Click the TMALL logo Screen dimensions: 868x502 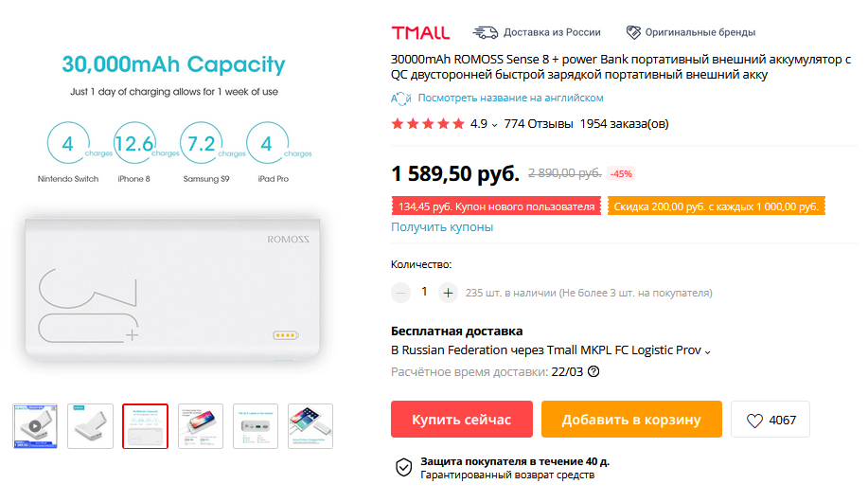[x=420, y=32]
